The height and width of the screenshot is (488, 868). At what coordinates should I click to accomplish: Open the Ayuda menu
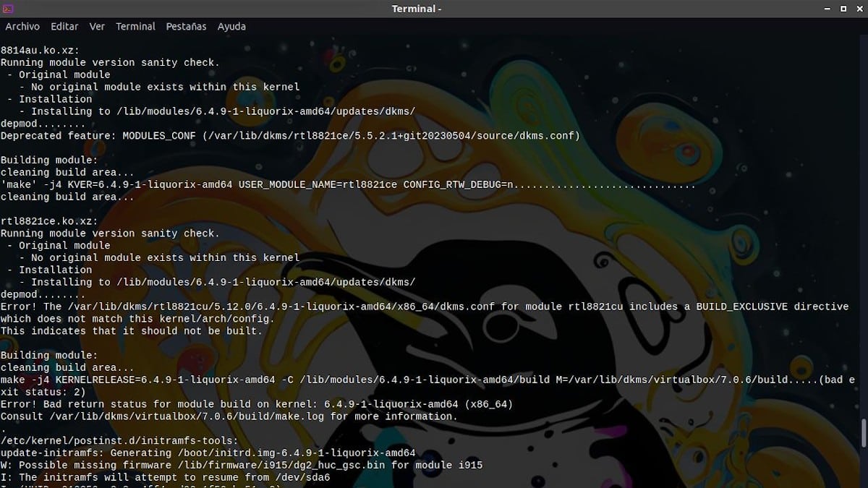(231, 26)
